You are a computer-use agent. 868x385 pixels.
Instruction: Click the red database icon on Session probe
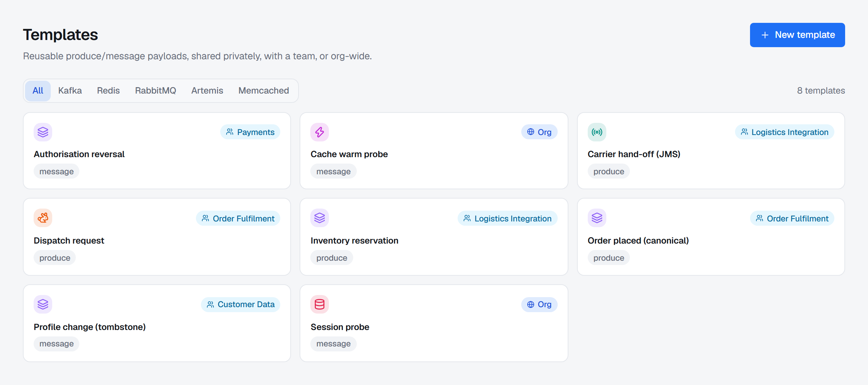(320, 304)
